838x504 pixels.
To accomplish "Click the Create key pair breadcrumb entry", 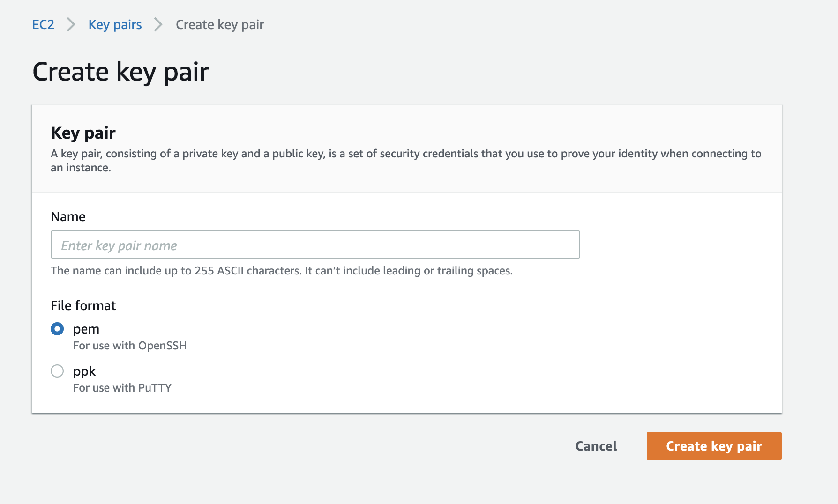I will click(219, 24).
